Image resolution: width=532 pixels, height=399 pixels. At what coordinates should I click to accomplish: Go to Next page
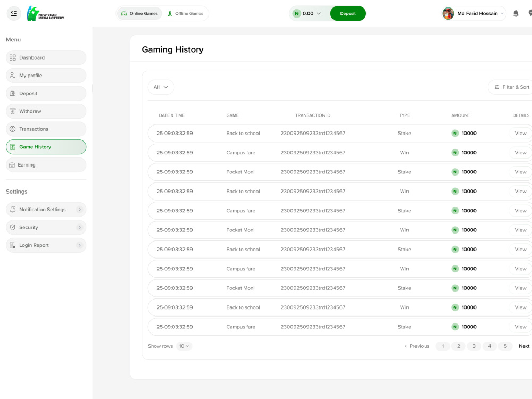tap(524, 346)
